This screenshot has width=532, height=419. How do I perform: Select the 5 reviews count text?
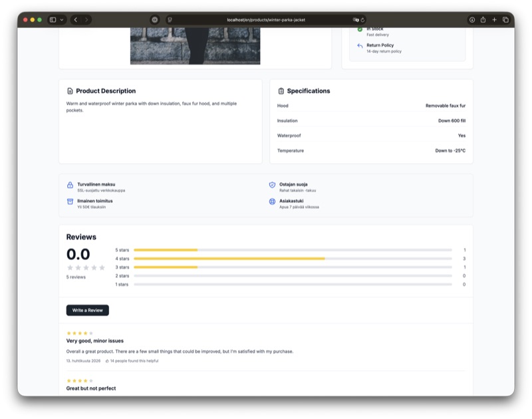pos(76,277)
